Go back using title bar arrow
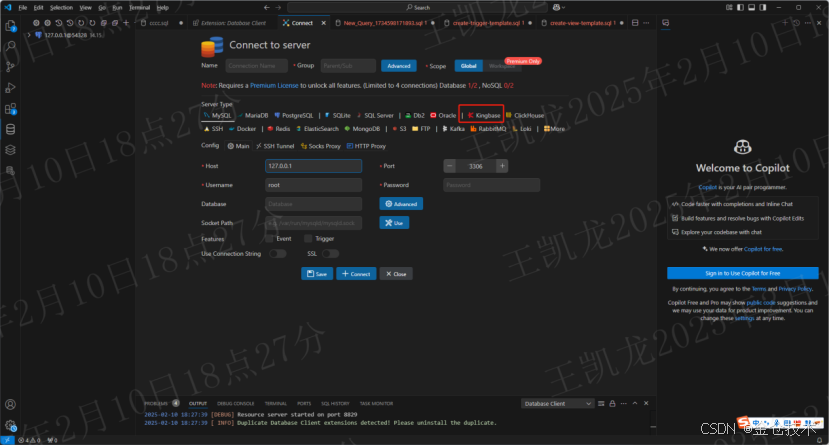Screen dimensions: 829x445 coord(266,7)
